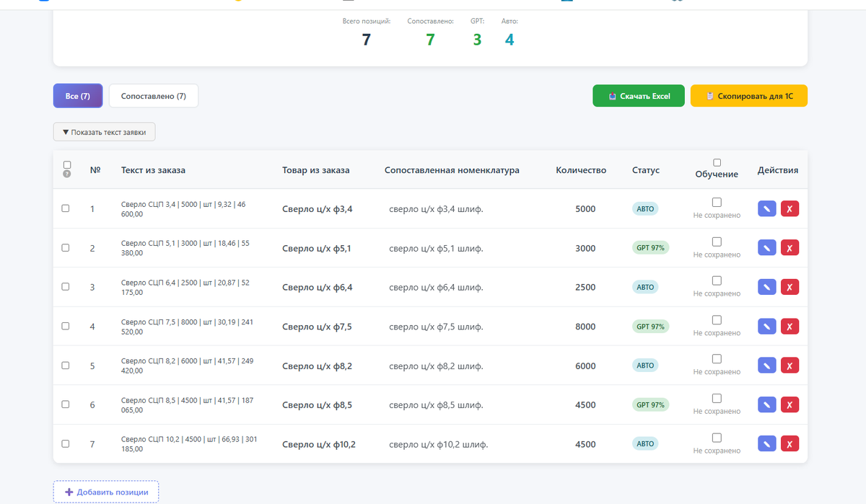Click GPT 97% badge in row 6
The width and height of the screenshot is (866, 504).
650,404
